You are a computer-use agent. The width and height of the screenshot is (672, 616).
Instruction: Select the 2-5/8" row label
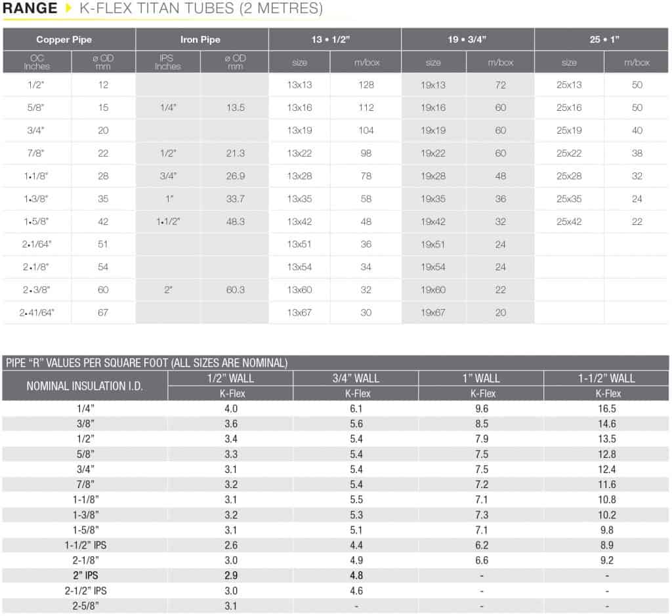pyautogui.click(x=85, y=606)
